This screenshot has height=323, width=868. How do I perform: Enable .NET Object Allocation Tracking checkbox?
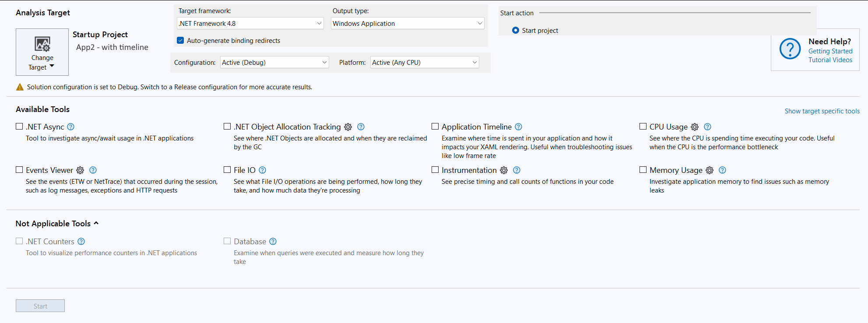pyautogui.click(x=227, y=126)
